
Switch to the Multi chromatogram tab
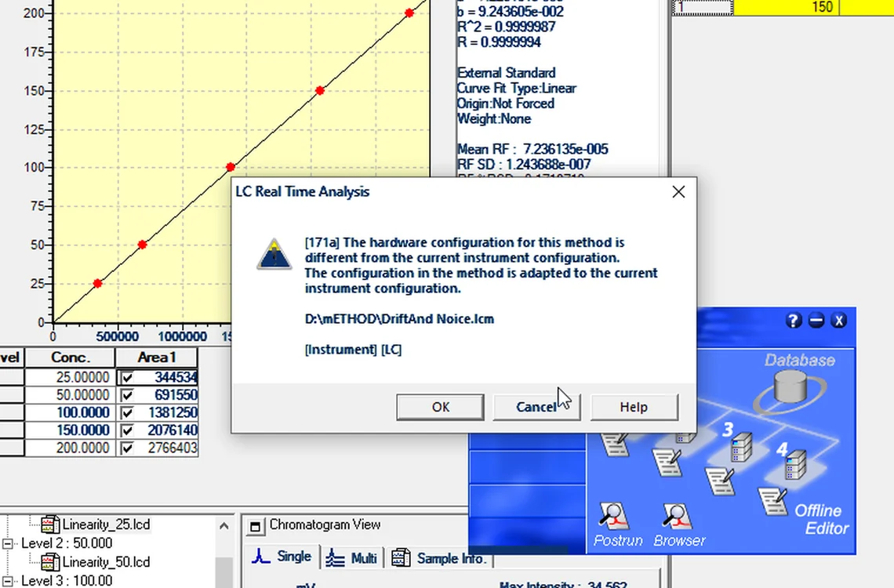[352, 557]
